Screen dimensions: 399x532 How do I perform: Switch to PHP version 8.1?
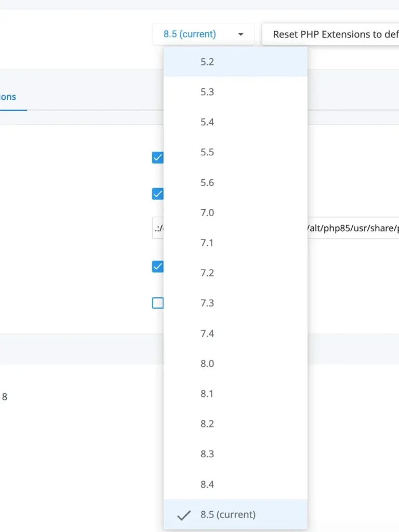pos(235,394)
